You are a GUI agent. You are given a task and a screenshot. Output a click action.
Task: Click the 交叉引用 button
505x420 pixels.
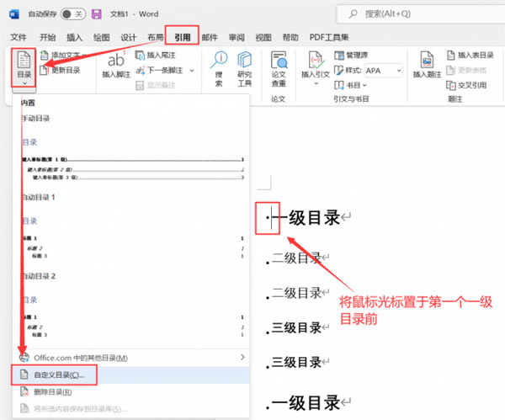tap(466, 85)
